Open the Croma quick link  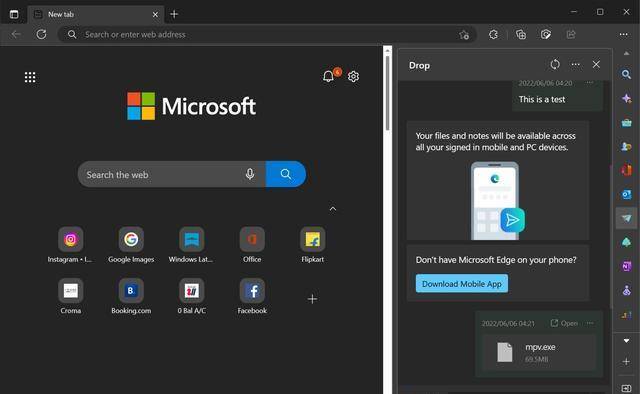[70, 296]
